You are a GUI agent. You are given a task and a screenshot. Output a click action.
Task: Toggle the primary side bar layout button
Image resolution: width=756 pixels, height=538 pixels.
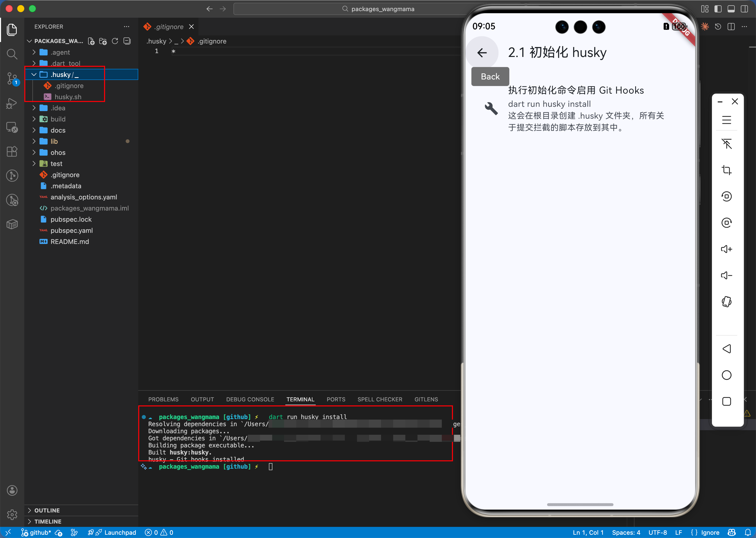tap(718, 9)
